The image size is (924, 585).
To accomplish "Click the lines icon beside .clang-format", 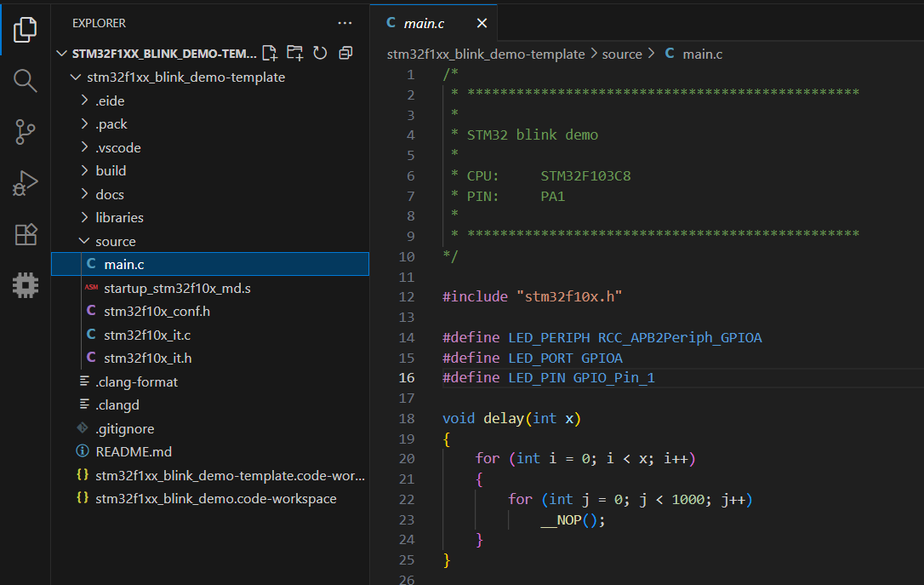I will pos(85,381).
